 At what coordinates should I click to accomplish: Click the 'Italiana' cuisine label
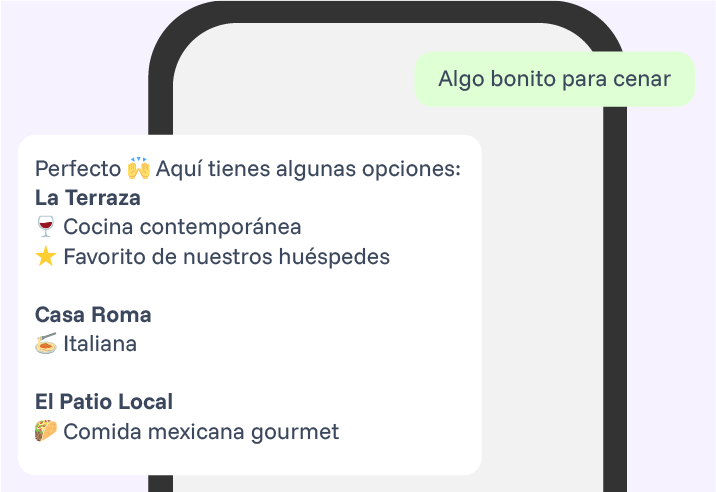click(100, 345)
